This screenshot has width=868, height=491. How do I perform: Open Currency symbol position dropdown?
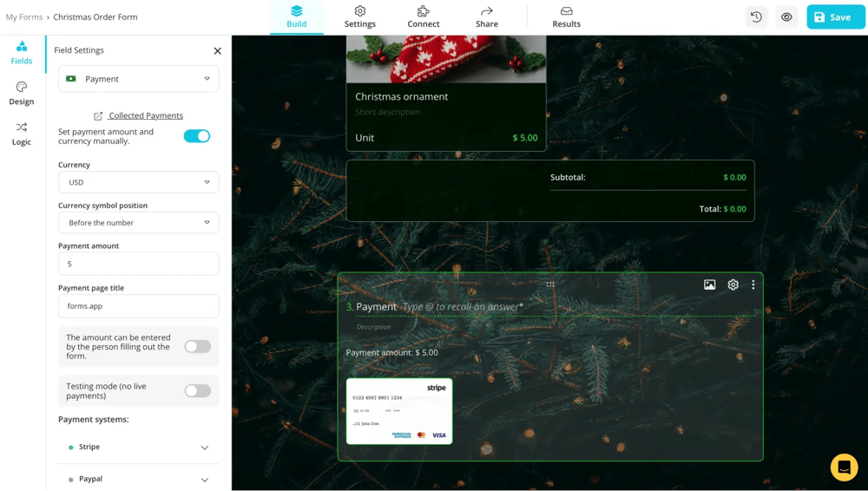[x=138, y=223]
